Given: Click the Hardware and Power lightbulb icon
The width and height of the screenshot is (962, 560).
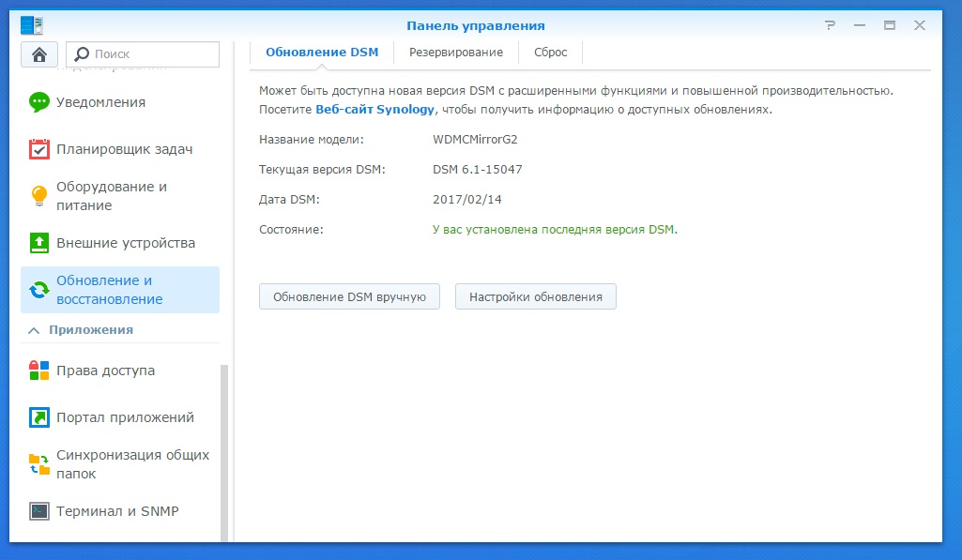Looking at the screenshot, I should pyautogui.click(x=39, y=196).
